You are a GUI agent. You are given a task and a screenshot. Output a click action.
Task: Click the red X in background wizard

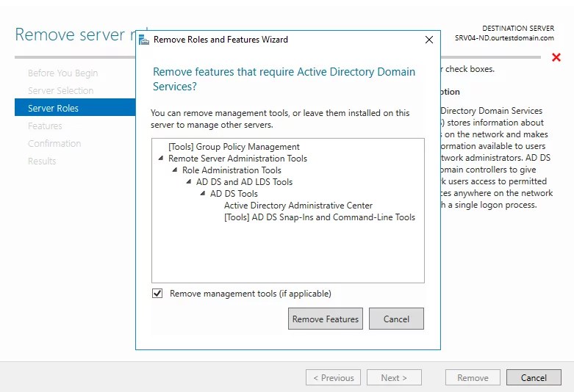point(556,57)
